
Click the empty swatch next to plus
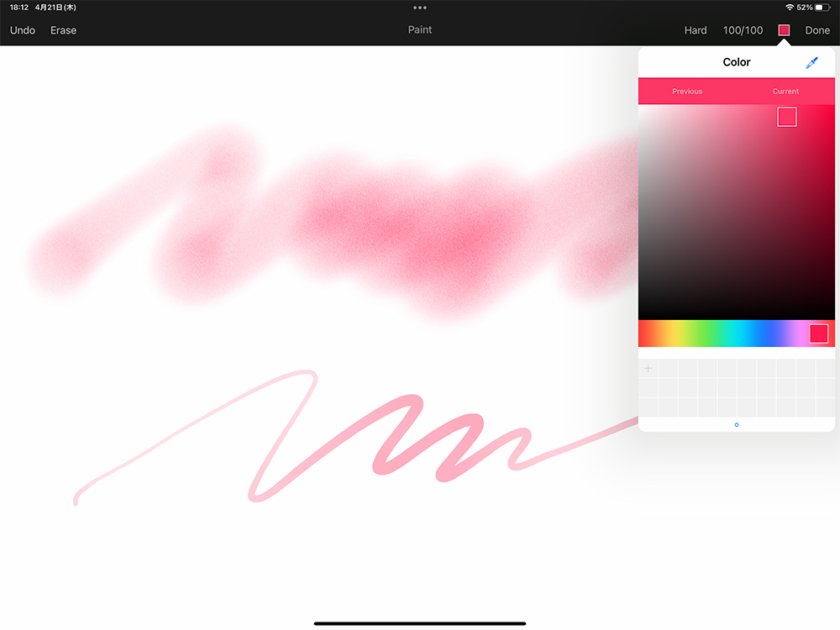(x=668, y=369)
